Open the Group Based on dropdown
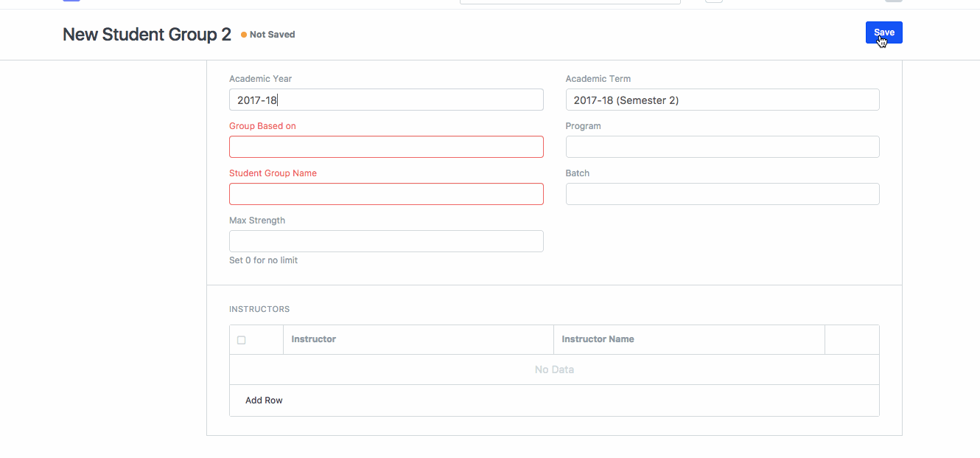Screen dimensions: 980x458 tap(386, 147)
